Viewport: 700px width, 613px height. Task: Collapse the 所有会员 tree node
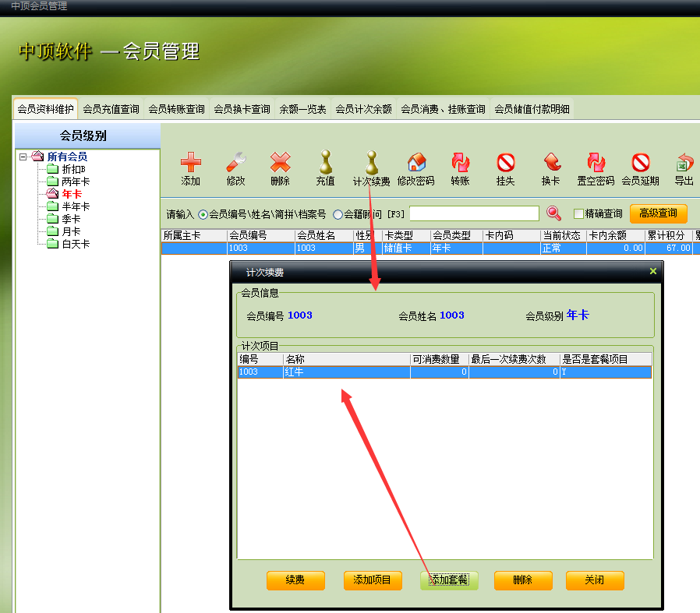click(x=23, y=157)
